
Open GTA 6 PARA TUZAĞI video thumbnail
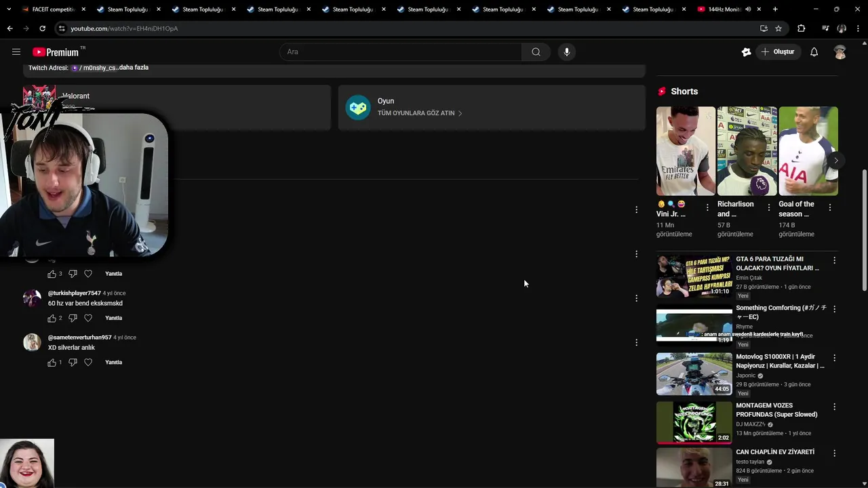(x=694, y=276)
